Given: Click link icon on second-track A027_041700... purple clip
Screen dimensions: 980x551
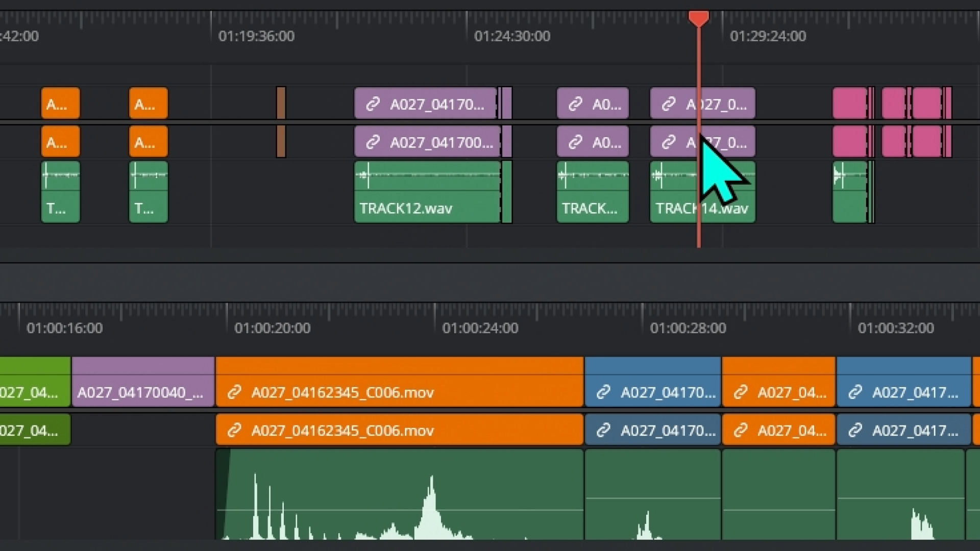Looking at the screenshot, I should [x=373, y=142].
